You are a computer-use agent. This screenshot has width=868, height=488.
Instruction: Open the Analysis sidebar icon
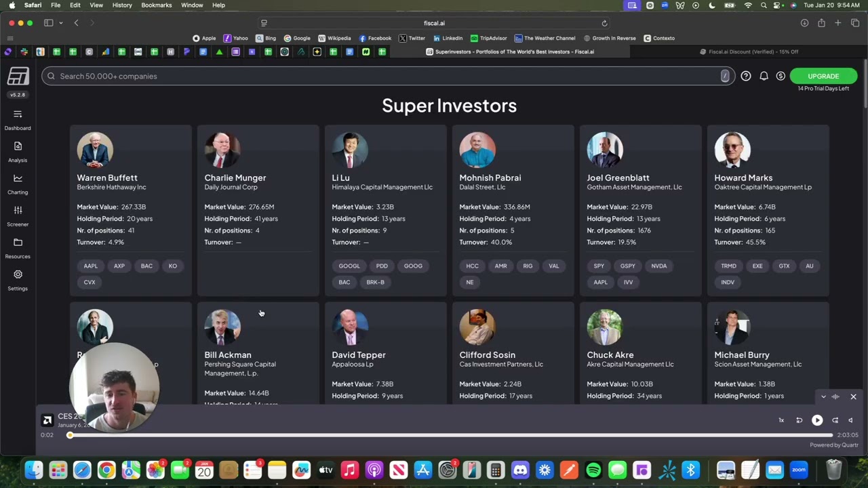click(x=18, y=146)
